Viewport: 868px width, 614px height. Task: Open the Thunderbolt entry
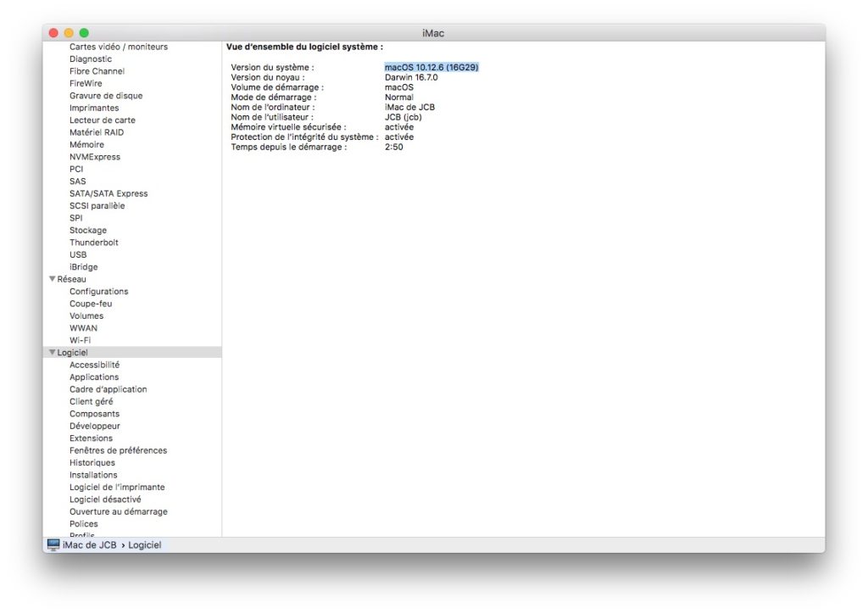tap(93, 242)
